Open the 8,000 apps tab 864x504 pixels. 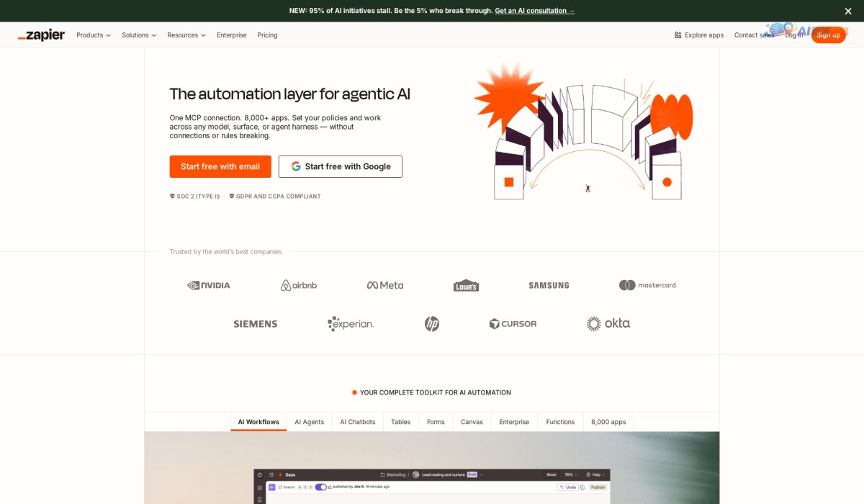tap(608, 422)
